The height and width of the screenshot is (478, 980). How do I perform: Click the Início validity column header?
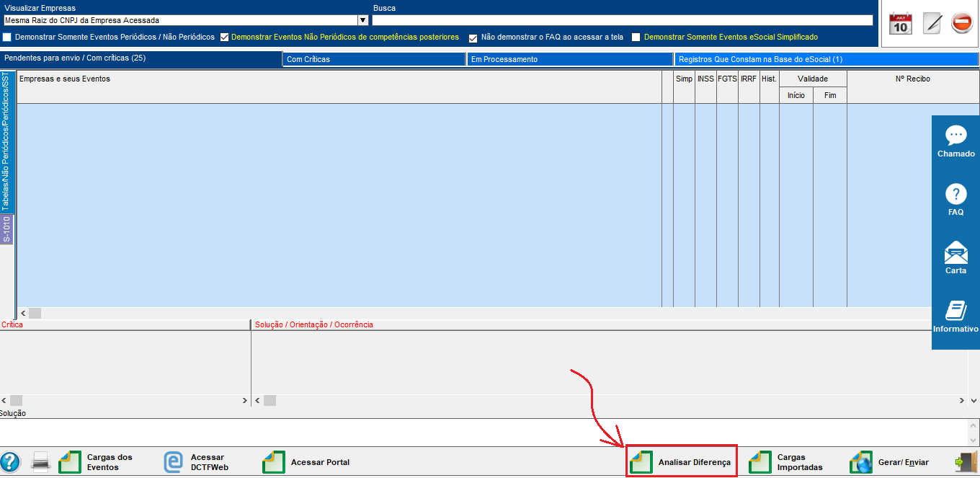click(x=796, y=95)
